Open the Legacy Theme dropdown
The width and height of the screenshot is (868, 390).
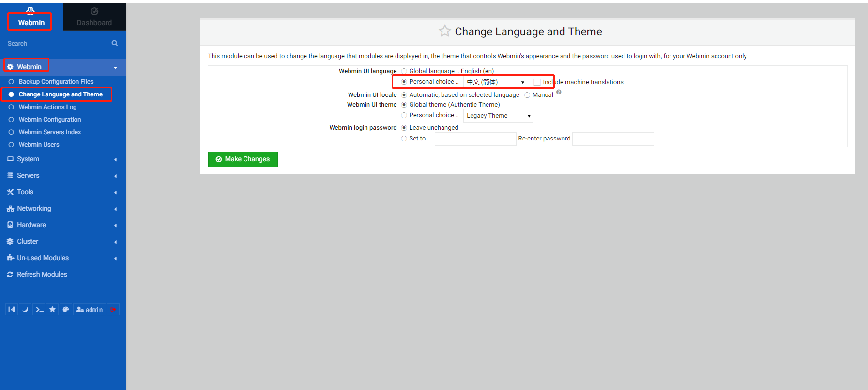coord(498,116)
